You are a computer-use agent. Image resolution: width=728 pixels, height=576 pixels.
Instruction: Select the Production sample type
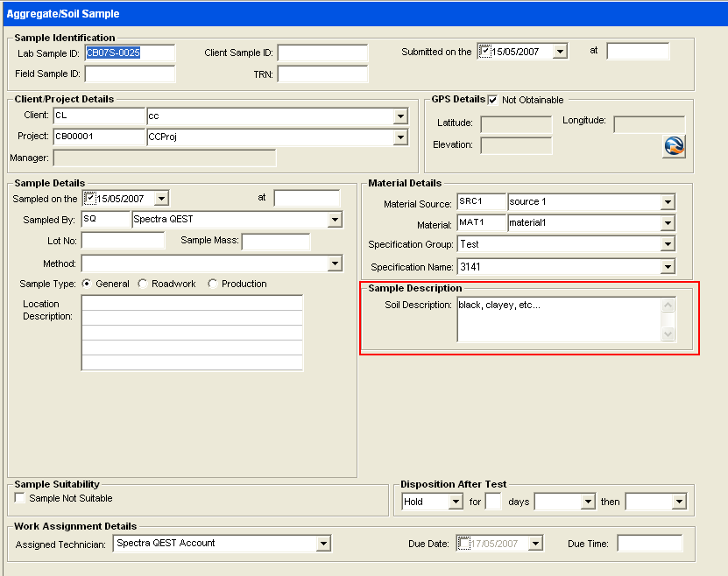[x=213, y=284]
